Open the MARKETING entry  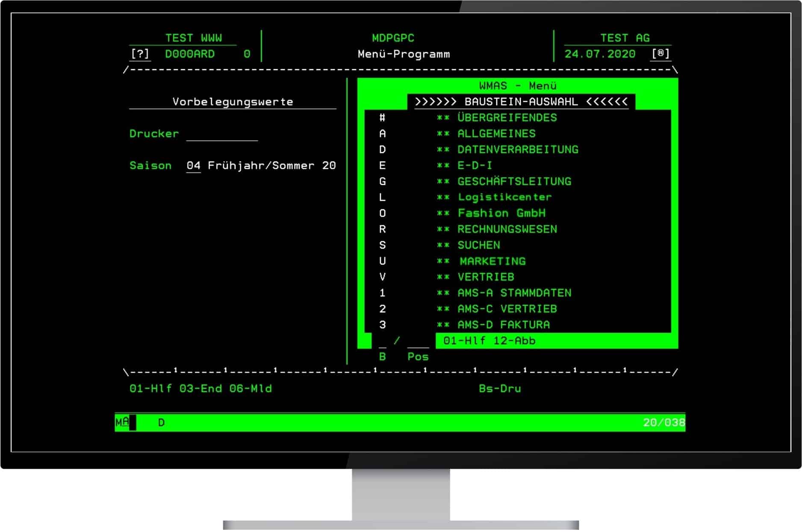click(492, 261)
